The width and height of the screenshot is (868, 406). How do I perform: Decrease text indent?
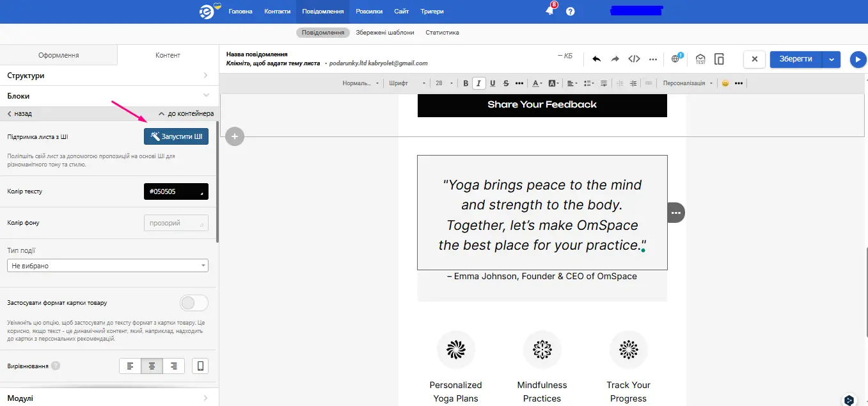click(x=620, y=83)
